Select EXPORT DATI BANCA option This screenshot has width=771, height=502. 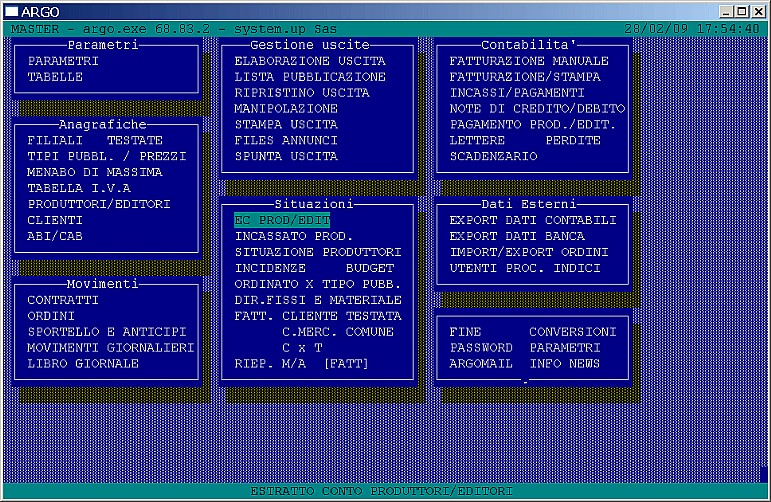coord(516,236)
